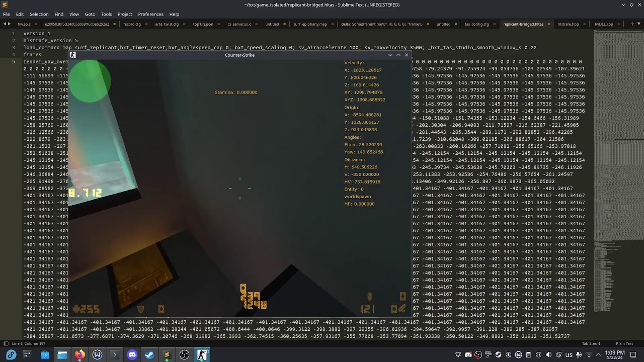The image size is (644, 362).
Task: Toggle the Sublime Text side bar button
Action: (6, 343)
